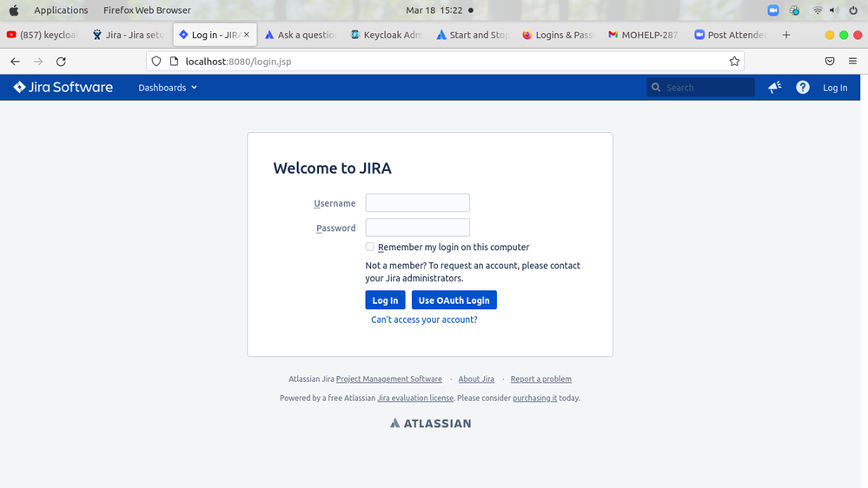Click the Atlassian footer logo
Image resolution: width=868 pixels, height=488 pixels.
tap(430, 423)
